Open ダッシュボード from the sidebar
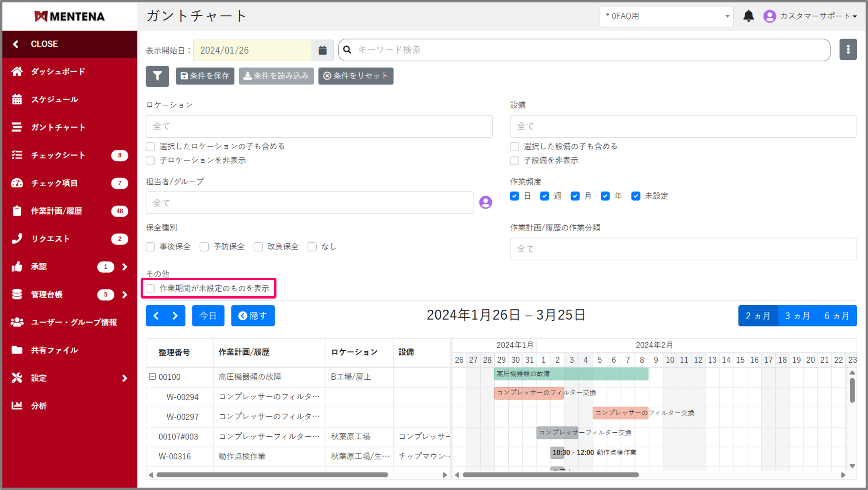Viewport: 868px width, 490px height. point(58,72)
